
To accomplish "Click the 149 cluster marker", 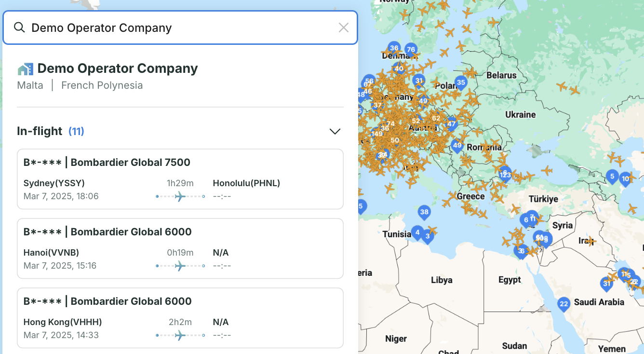I will tap(377, 134).
